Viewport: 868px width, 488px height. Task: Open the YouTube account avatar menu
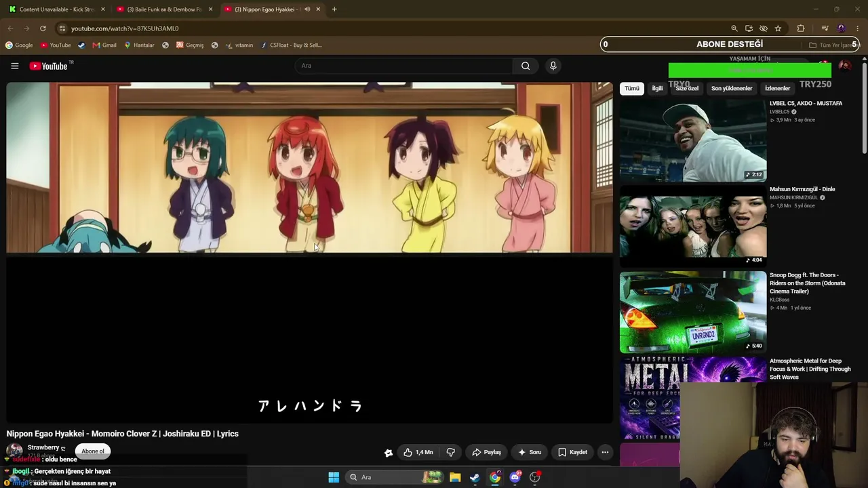point(845,66)
